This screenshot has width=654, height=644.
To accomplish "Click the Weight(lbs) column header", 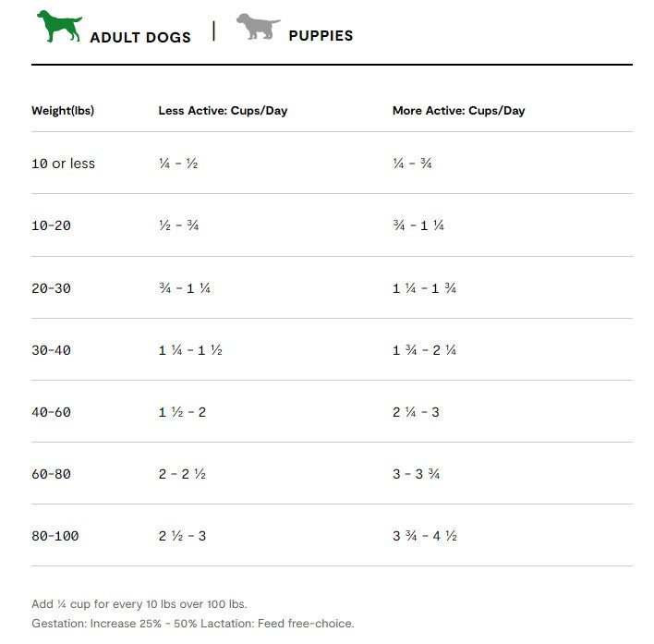I will [63, 111].
